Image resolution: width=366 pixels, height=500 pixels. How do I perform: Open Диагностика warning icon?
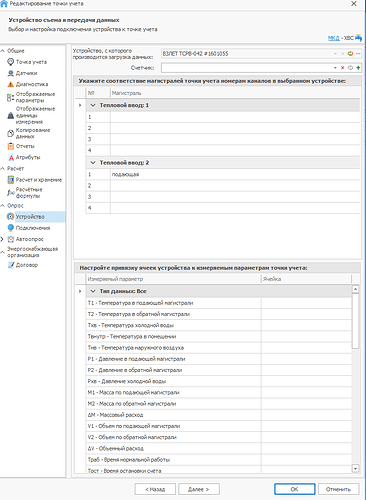(x=11, y=84)
